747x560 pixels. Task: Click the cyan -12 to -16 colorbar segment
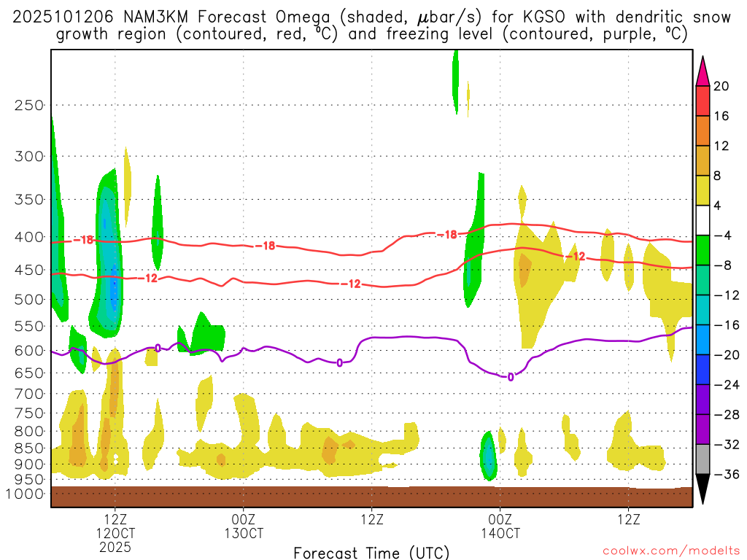click(703, 310)
